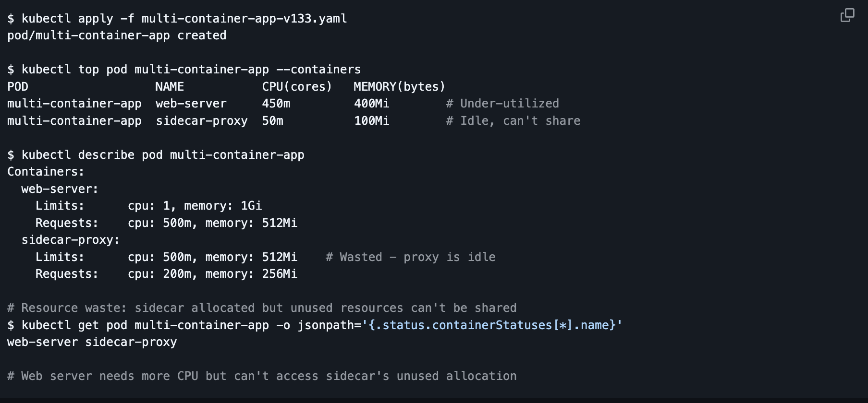This screenshot has width=868, height=403.
Task: Click the CPU(cores) column header
Action: pos(297,87)
